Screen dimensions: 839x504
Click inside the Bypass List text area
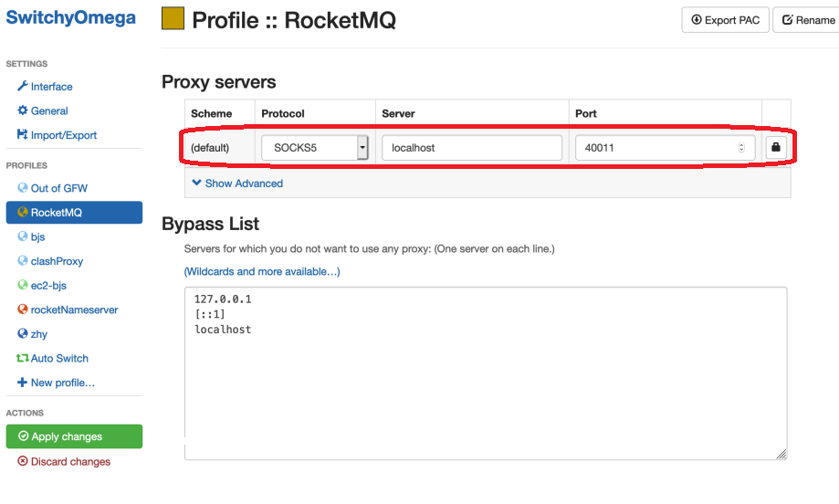point(486,373)
